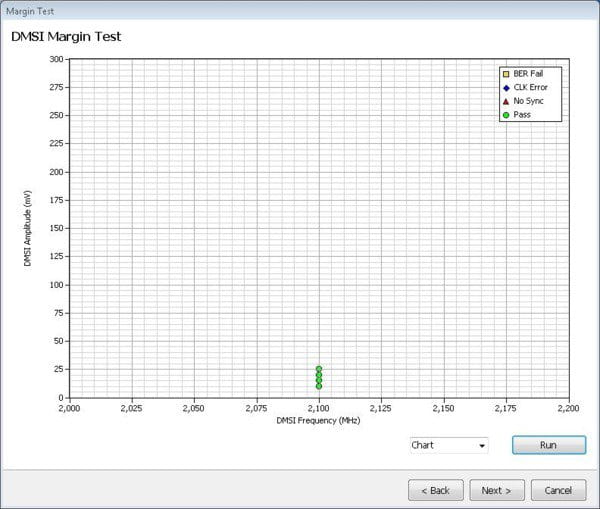600x509 pixels.
Task: Click the blue CLK Error diamond marker
Action: click(x=506, y=88)
